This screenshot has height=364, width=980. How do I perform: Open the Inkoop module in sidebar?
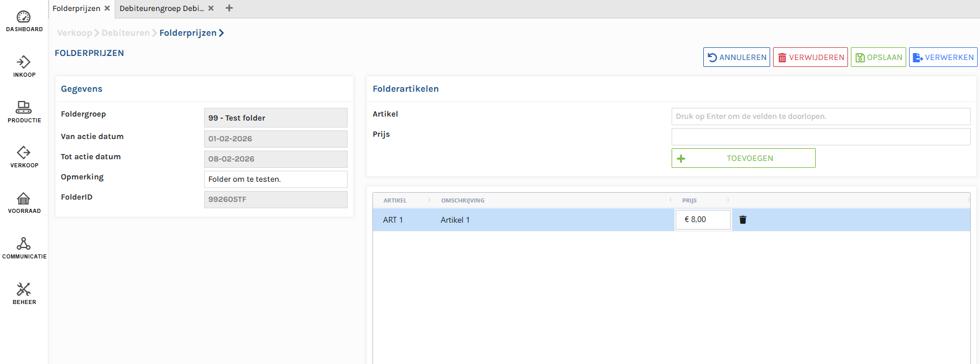coord(24,66)
